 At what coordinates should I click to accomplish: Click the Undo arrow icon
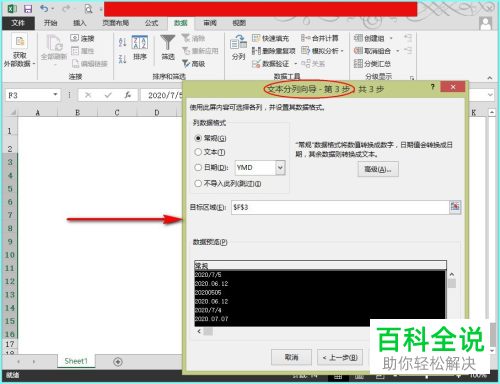44,9
